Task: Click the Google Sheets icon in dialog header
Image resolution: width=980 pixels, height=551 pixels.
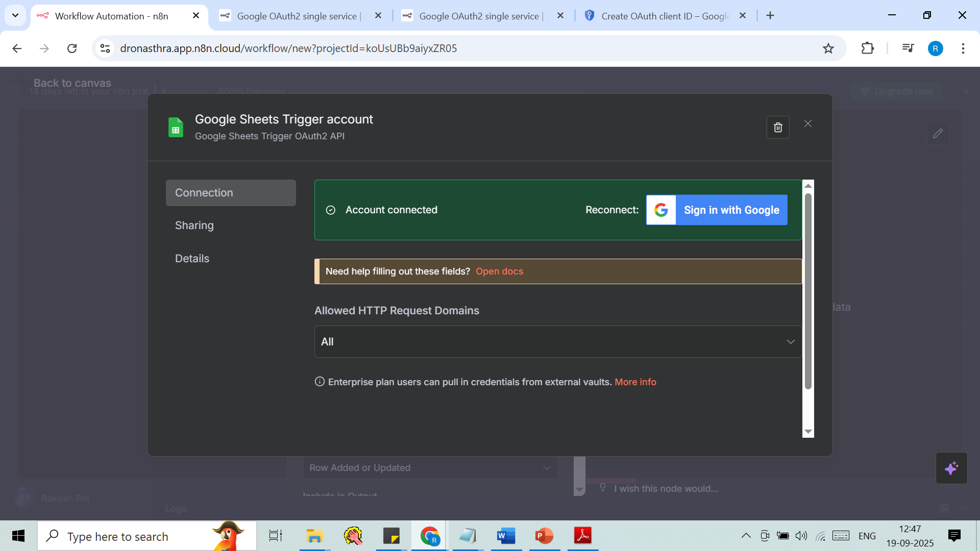Action: (x=176, y=127)
